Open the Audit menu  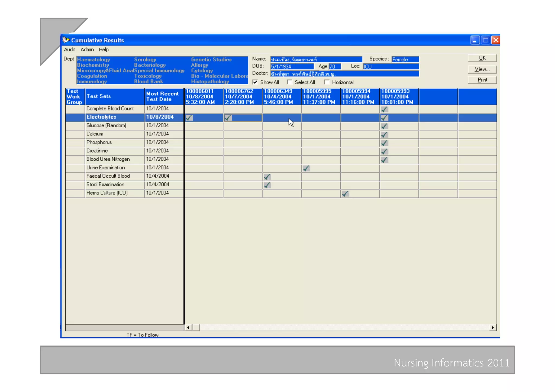[69, 50]
